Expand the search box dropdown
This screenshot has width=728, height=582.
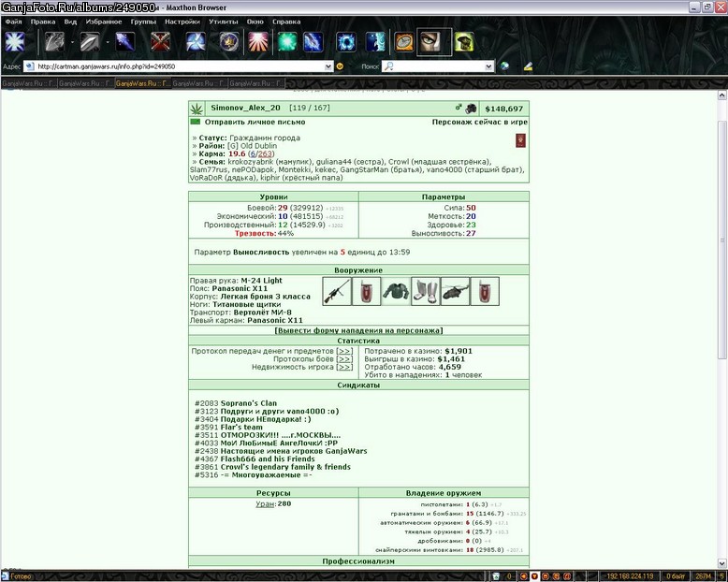pos(488,66)
